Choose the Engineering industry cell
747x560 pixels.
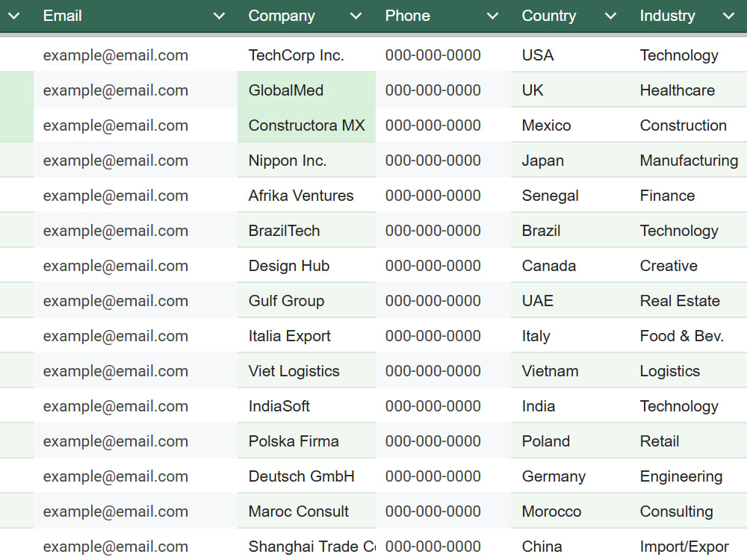coord(688,476)
